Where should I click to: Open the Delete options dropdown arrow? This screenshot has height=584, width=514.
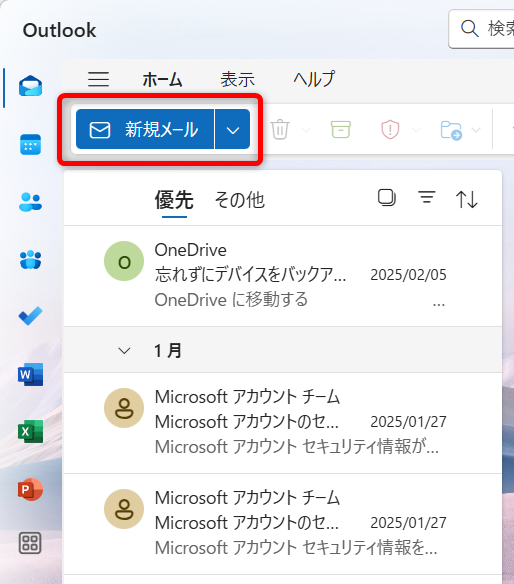(x=306, y=130)
